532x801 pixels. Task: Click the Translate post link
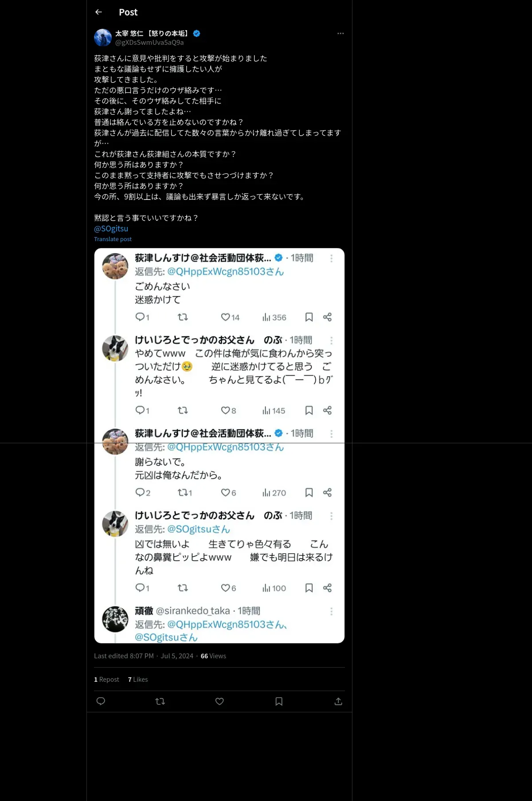pos(113,239)
